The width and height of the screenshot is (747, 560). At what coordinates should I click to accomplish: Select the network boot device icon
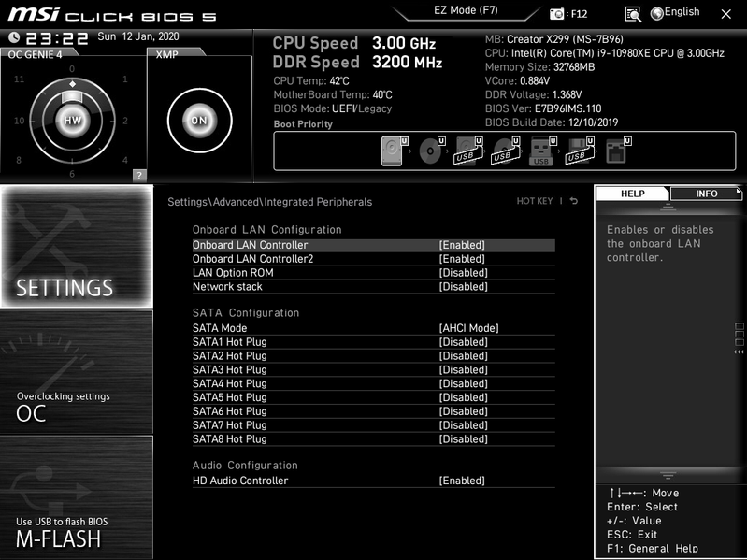[x=616, y=151]
